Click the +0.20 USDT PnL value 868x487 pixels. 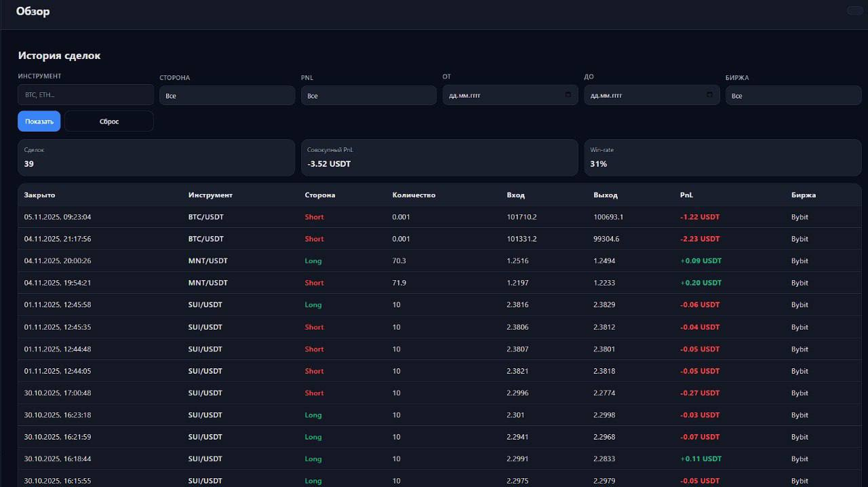(701, 283)
